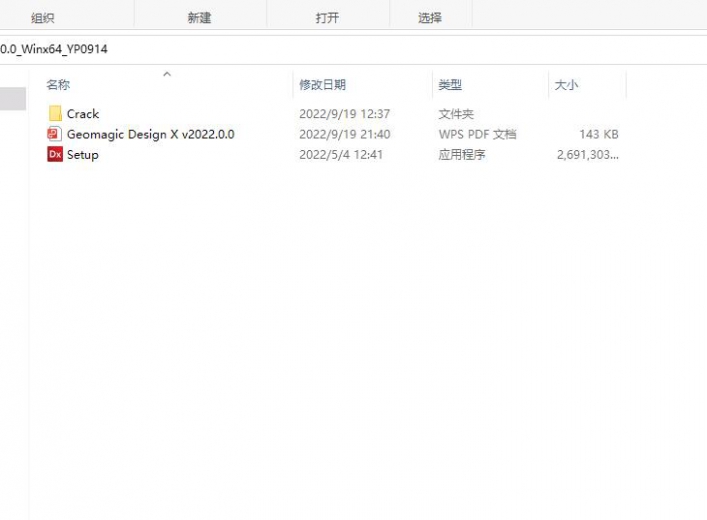Click the WPS PDF 文档 type cell
Viewport: 707px width, 520px height.
coord(477,134)
